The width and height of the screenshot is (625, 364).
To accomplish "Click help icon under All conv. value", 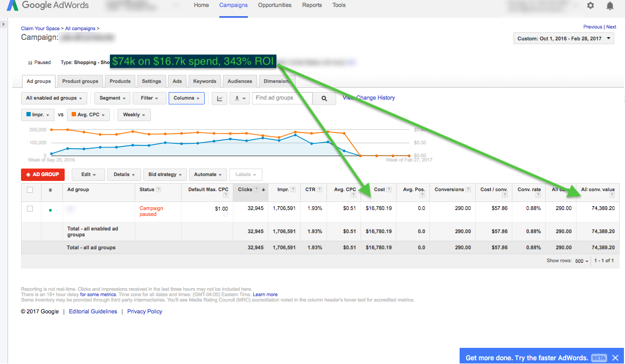I will pos(612,195).
